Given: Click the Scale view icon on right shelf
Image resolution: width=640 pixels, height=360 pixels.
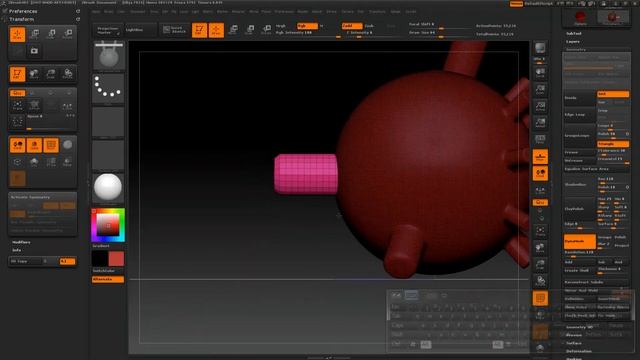Looking at the screenshot, I should [540, 264].
